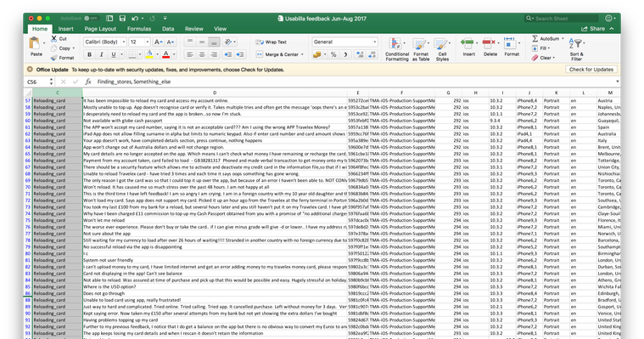The image size is (644, 339).
Task: Click the Share button
Action: coord(593,29)
